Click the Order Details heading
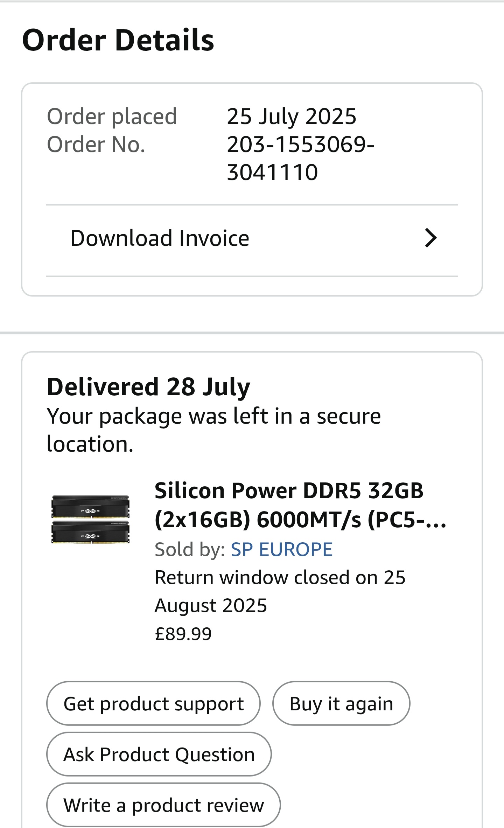Image resolution: width=504 pixels, height=828 pixels. (118, 40)
